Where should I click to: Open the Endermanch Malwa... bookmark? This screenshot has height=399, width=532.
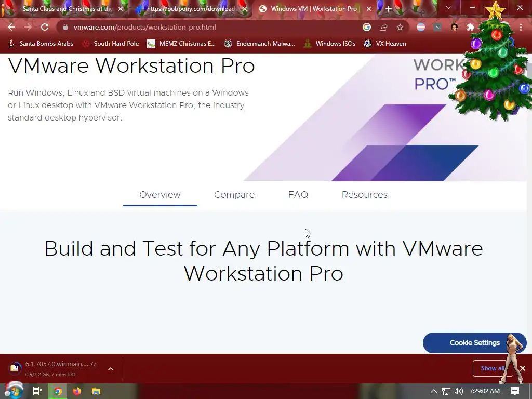pyautogui.click(x=260, y=44)
